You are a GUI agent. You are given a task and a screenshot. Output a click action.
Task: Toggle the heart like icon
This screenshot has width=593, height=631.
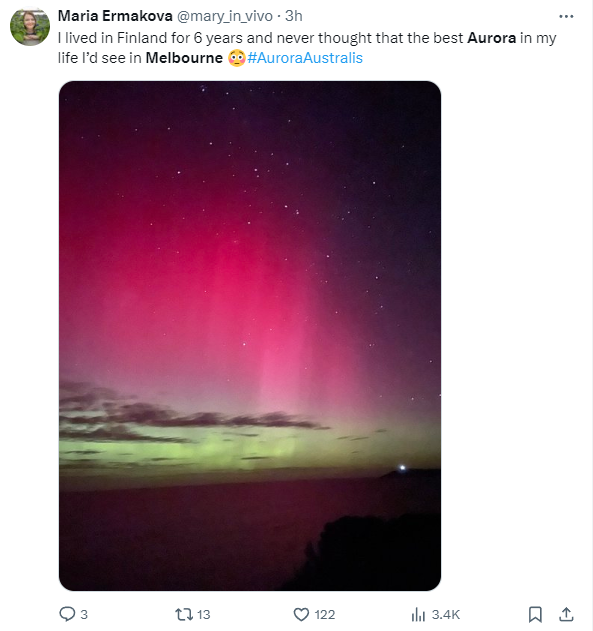pyautogui.click(x=301, y=615)
